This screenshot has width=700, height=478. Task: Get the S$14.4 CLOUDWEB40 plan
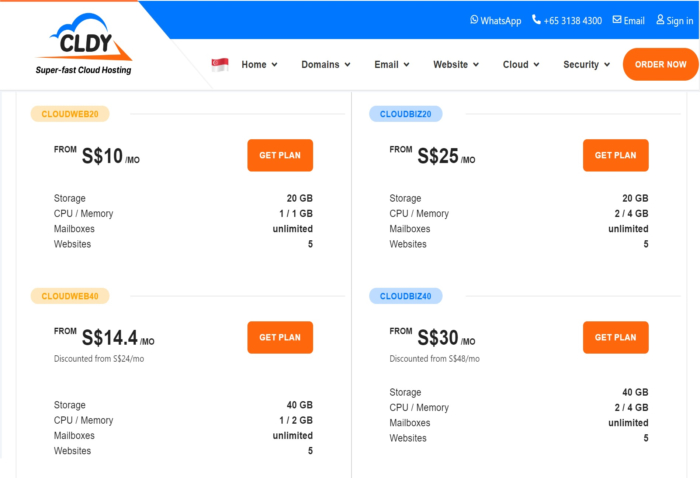(x=280, y=337)
